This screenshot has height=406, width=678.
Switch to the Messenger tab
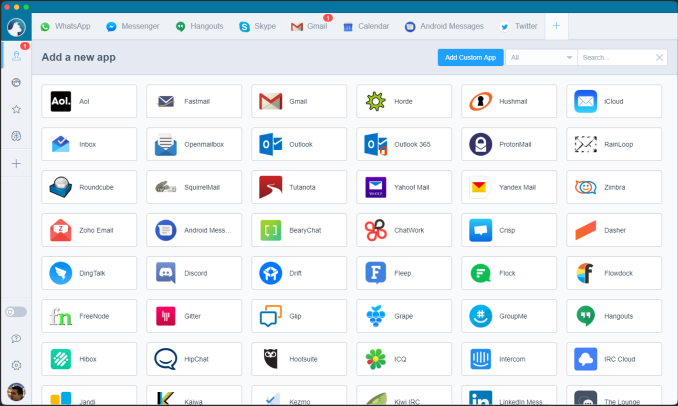pos(133,26)
